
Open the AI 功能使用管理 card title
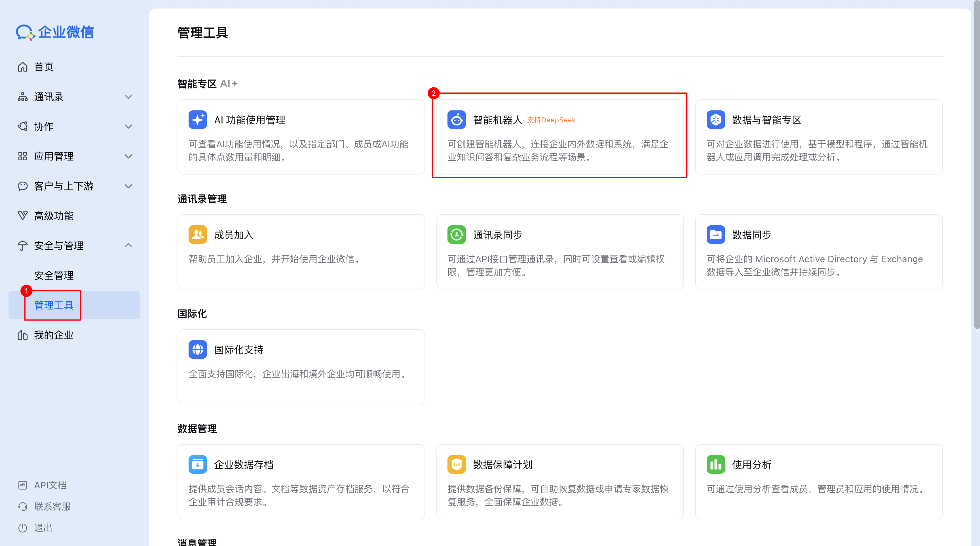point(250,120)
